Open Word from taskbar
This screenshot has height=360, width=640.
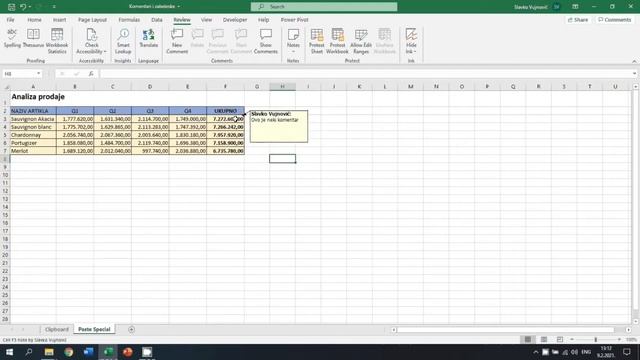pyautogui.click(x=88, y=352)
